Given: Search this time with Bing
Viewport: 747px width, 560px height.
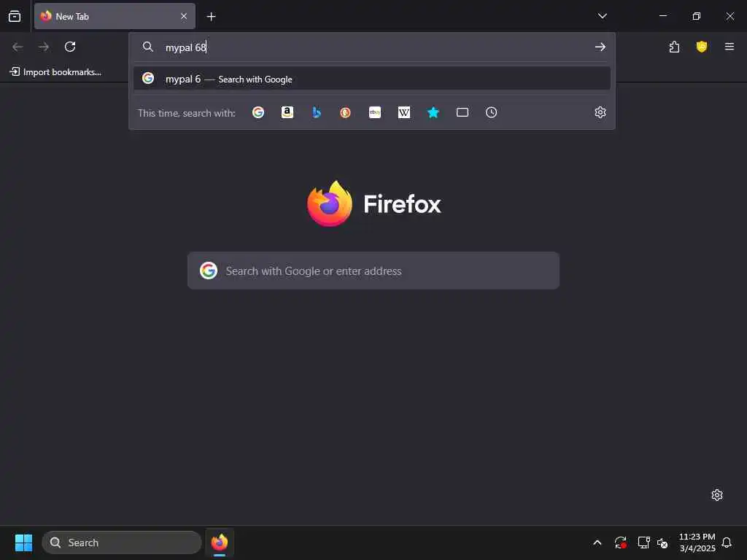Looking at the screenshot, I should (317, 112).
